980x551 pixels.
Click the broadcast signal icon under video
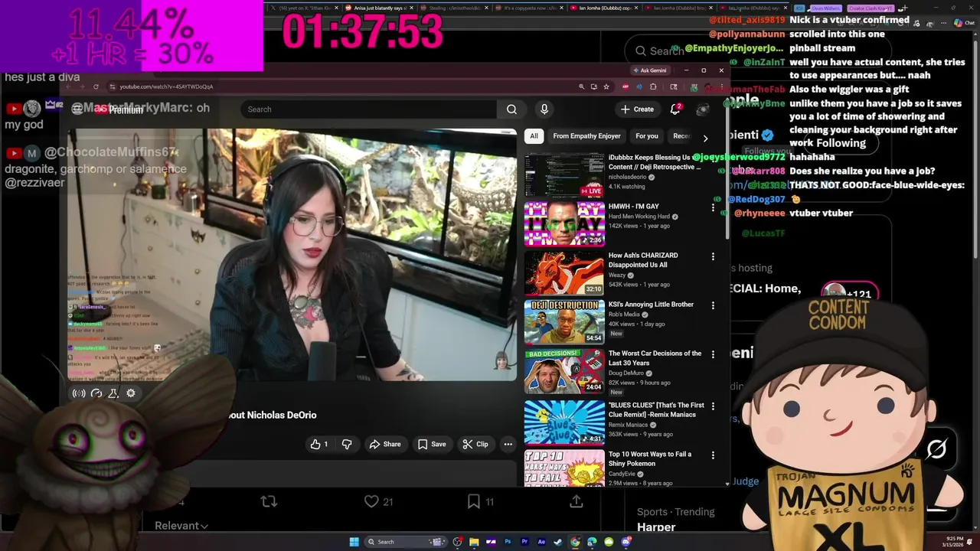pos(78,393)
